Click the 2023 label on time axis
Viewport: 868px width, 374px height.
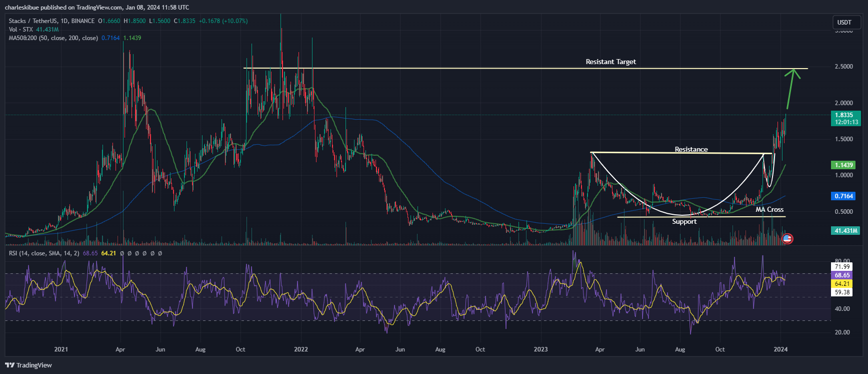[541, 349]
